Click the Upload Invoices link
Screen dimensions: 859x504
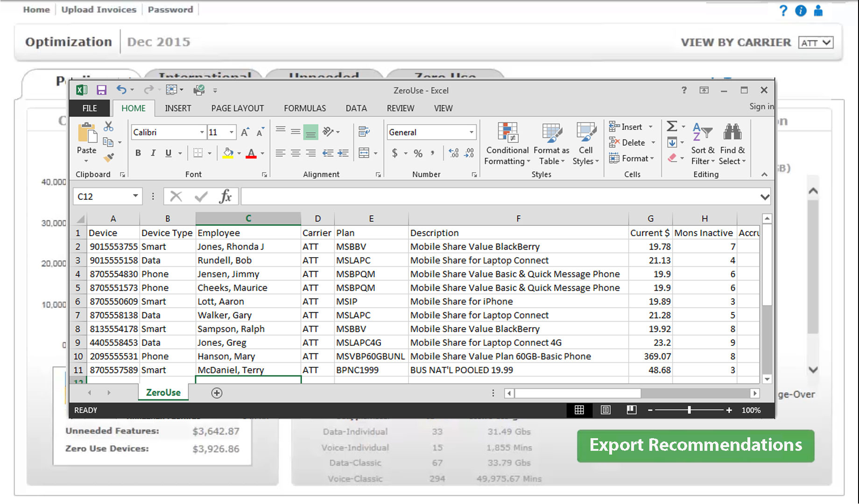click(x=99, y=9)
